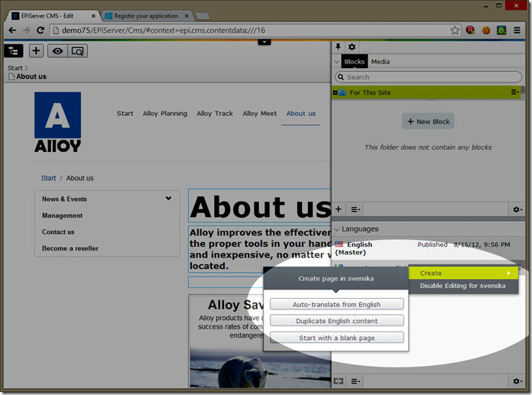Open the Chrome hamburger menu

click(x=517, y=31)
